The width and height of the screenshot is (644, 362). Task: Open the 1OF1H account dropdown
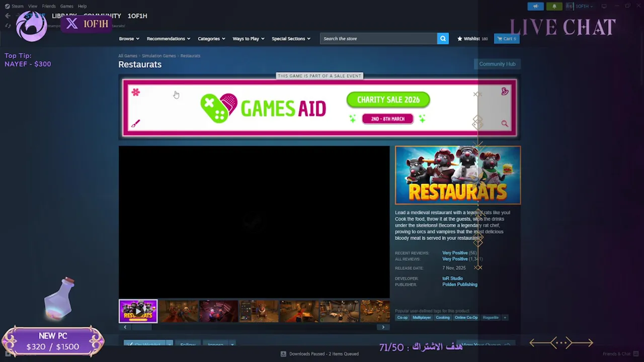pos(584,7)
